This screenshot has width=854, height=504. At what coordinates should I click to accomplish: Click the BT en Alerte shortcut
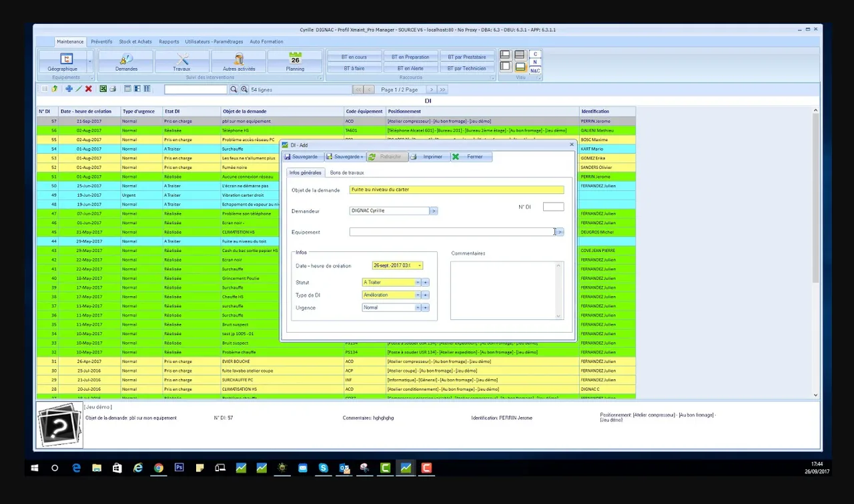(x=410, y=68)
